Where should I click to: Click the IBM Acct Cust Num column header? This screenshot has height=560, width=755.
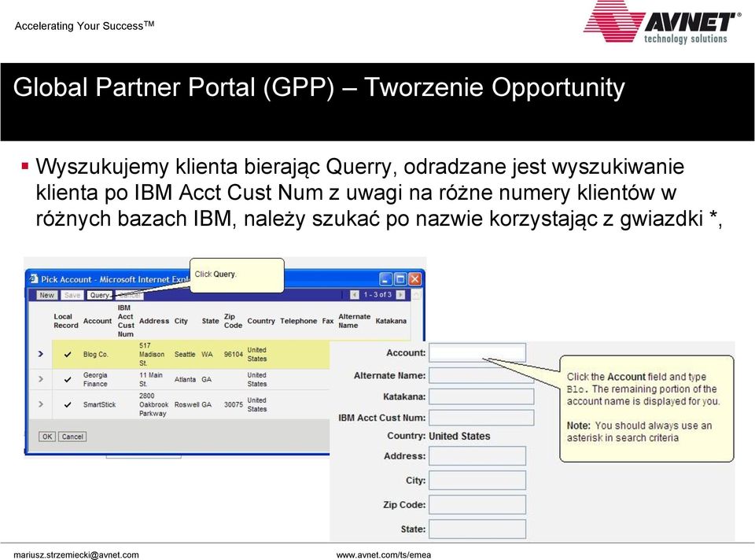click(126, 321)
